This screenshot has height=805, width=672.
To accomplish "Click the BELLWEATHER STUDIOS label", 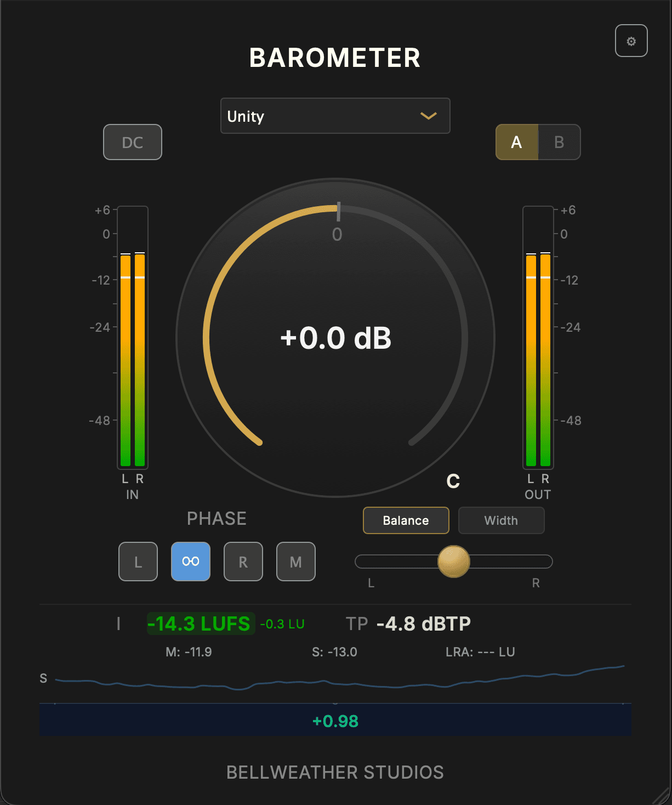I will [x=335, y=772].
